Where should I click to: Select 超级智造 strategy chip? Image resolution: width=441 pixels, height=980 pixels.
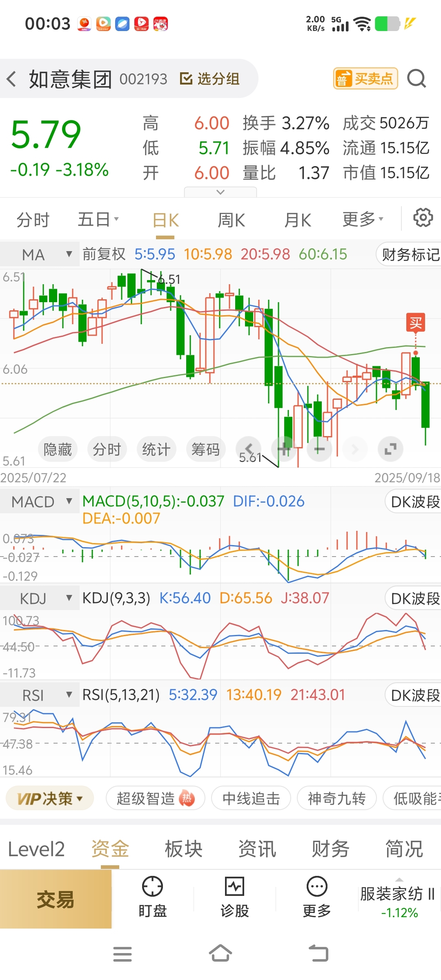[x=155, y=798]
